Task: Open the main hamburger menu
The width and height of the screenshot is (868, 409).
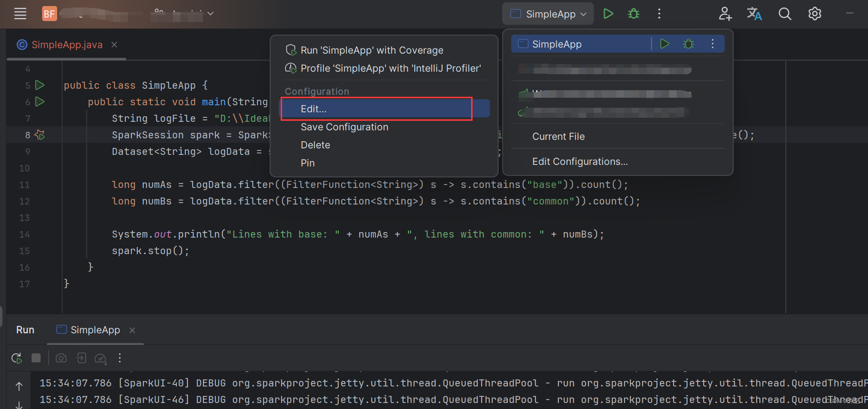Action: coord(20,14)
